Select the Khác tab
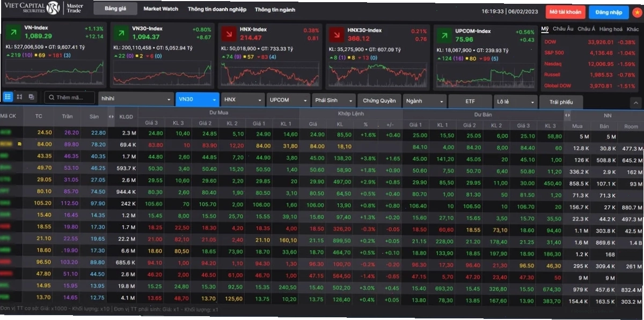Viewport: 644px width, 320px height. (x=633, y=28)
